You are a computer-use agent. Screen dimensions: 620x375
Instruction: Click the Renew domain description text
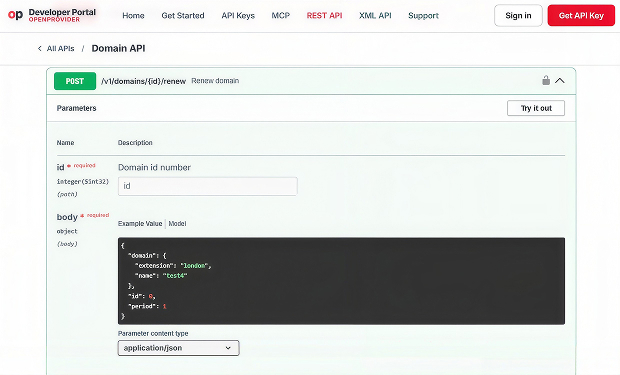(215, 81)
